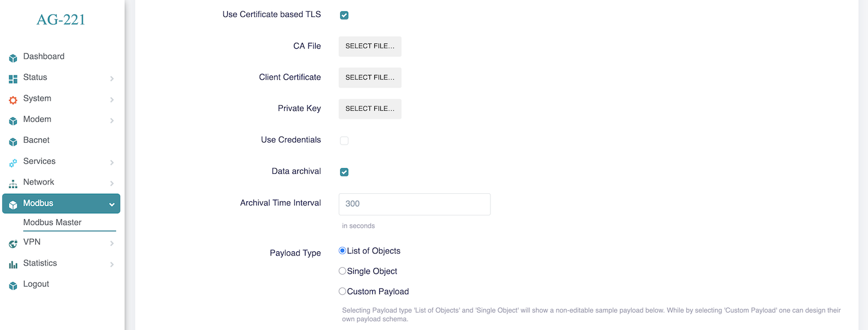Select the Modem icon in sidebar

12,120
